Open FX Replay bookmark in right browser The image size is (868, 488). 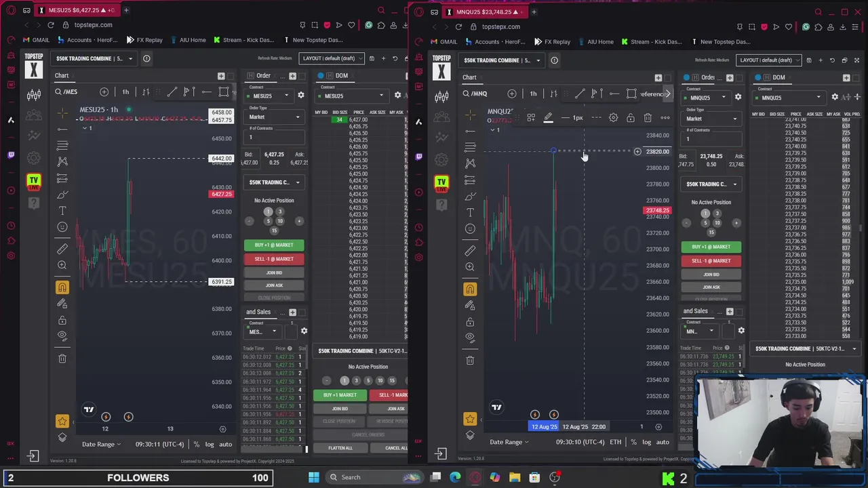(x=551, y=41)
